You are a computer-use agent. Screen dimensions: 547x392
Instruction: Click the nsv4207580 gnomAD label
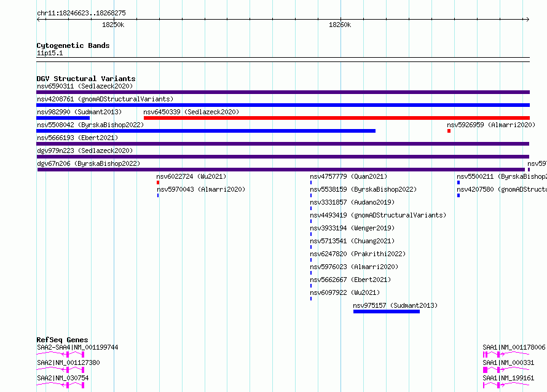click(x=502, y=189)
